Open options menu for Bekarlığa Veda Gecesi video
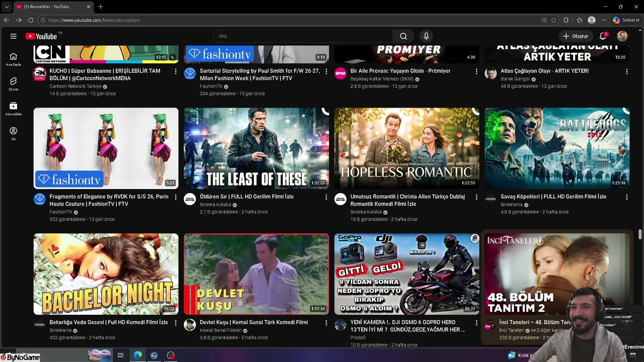Image resolution: width=644 pixels, height=362 pixels. (176, 323)
